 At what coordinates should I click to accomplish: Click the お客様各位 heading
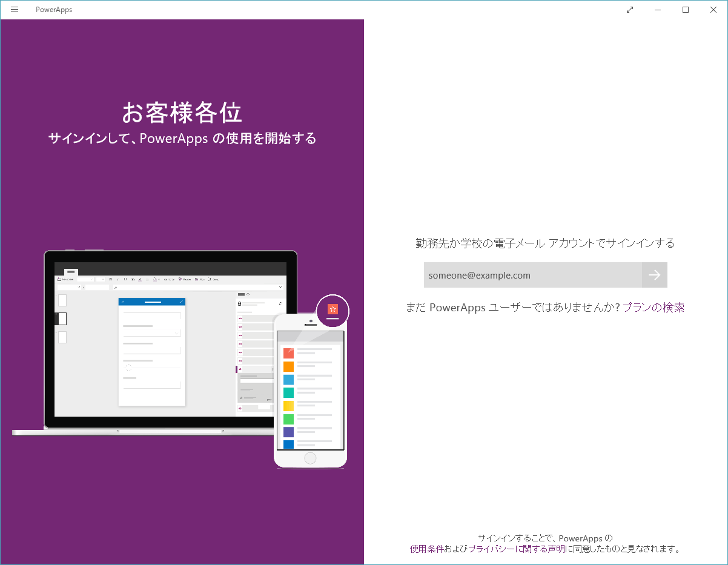point(182,113)
